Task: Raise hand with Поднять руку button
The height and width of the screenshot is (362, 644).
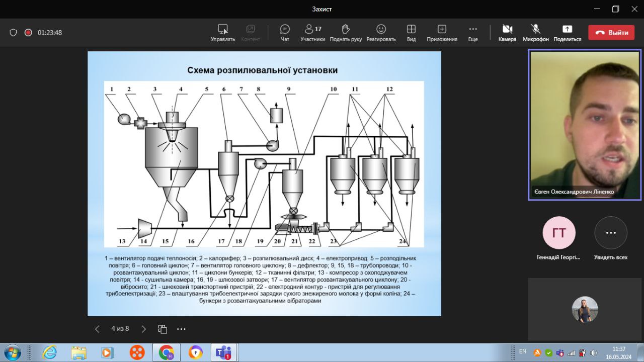Action: (346, 32)
